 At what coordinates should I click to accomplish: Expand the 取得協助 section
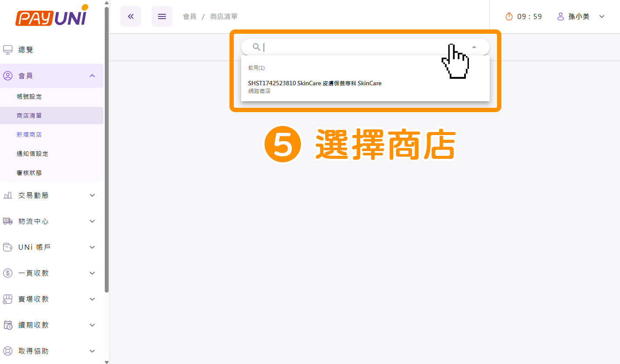(92, 351)
